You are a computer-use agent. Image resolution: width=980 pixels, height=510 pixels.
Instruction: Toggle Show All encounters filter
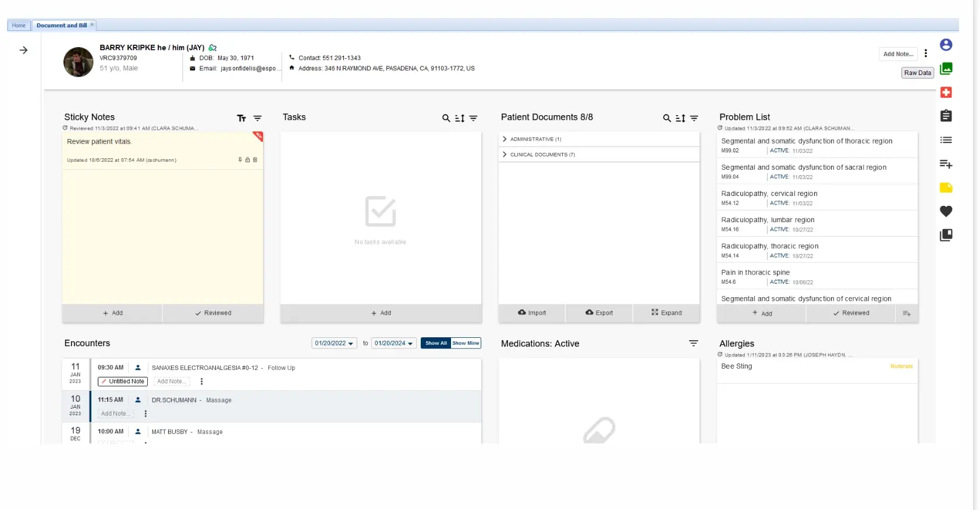[436, 343]
